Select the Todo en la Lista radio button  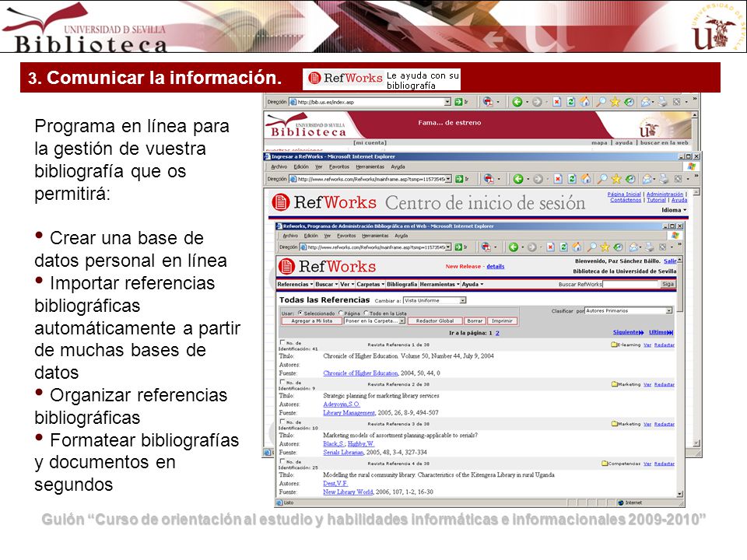[x=366, y=313]
